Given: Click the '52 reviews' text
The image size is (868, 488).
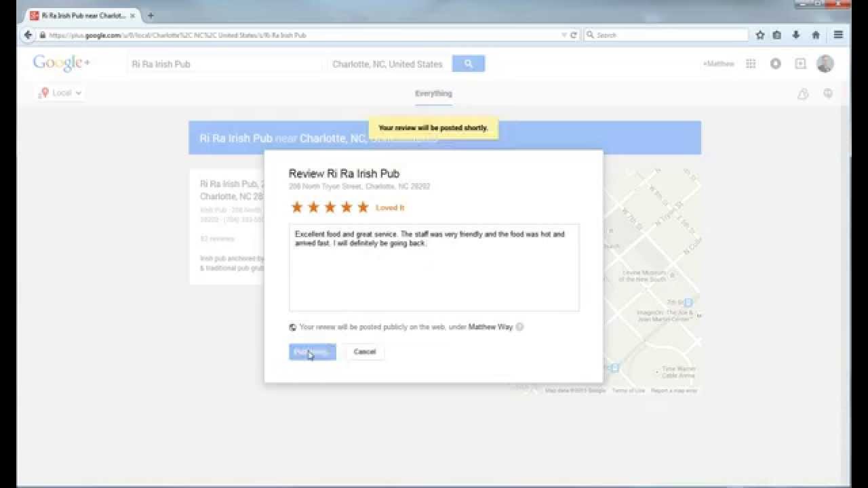Looking at the screenshot, I should click(217, 239).
